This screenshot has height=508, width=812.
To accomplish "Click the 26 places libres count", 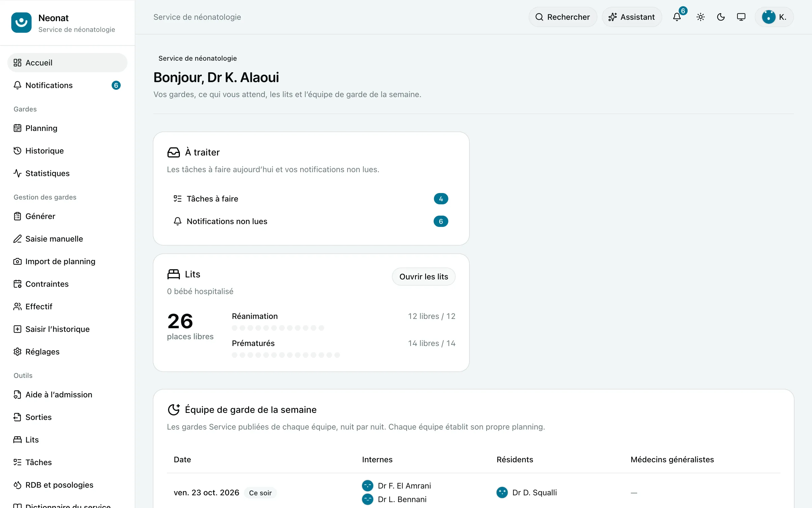I will [190, 326].
